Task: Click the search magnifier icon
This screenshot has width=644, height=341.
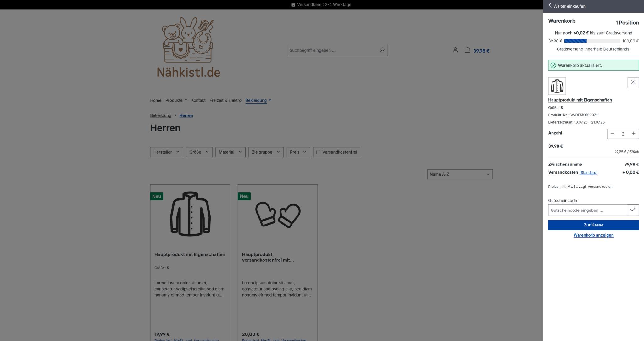Action: 382,50
